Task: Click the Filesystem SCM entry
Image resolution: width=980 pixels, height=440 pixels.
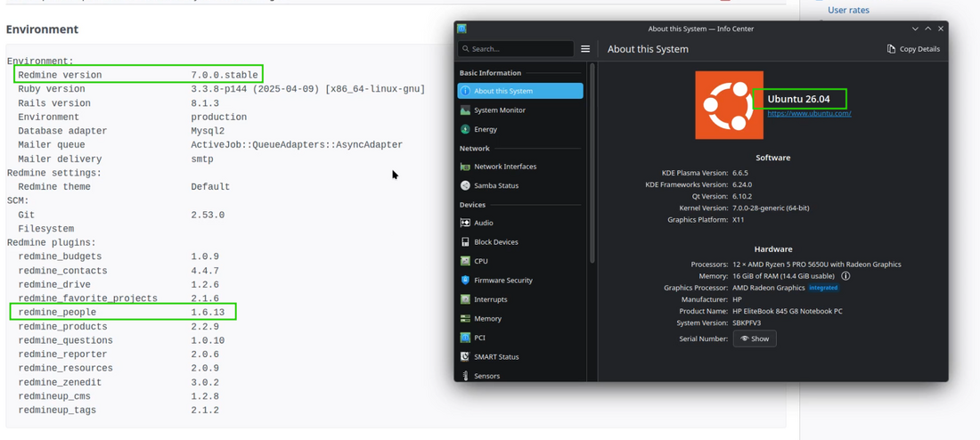Action: click(45, 229)
